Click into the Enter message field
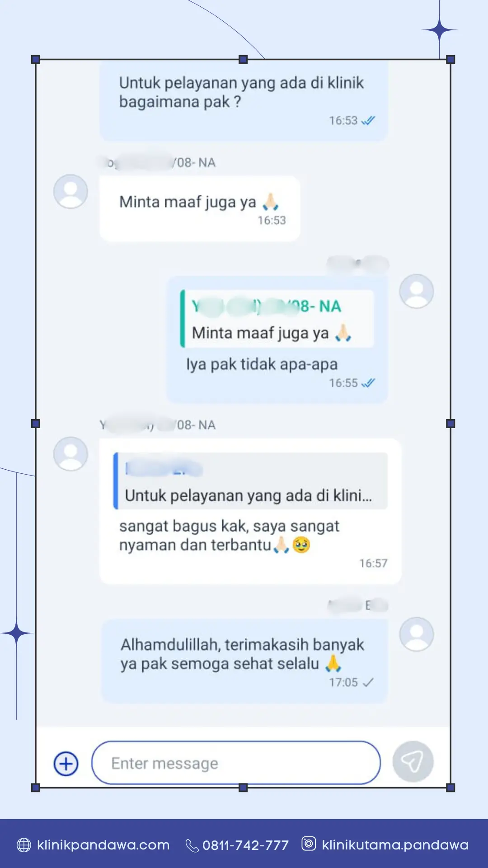 pos(236,763)
